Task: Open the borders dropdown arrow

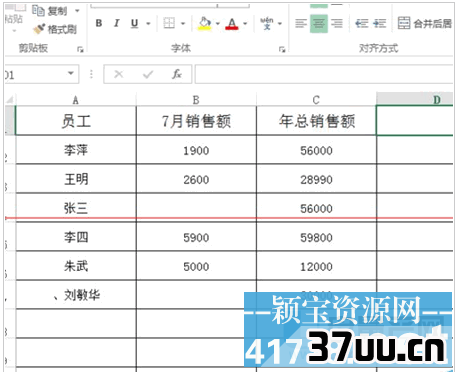Action: click(x=183, y=24)
